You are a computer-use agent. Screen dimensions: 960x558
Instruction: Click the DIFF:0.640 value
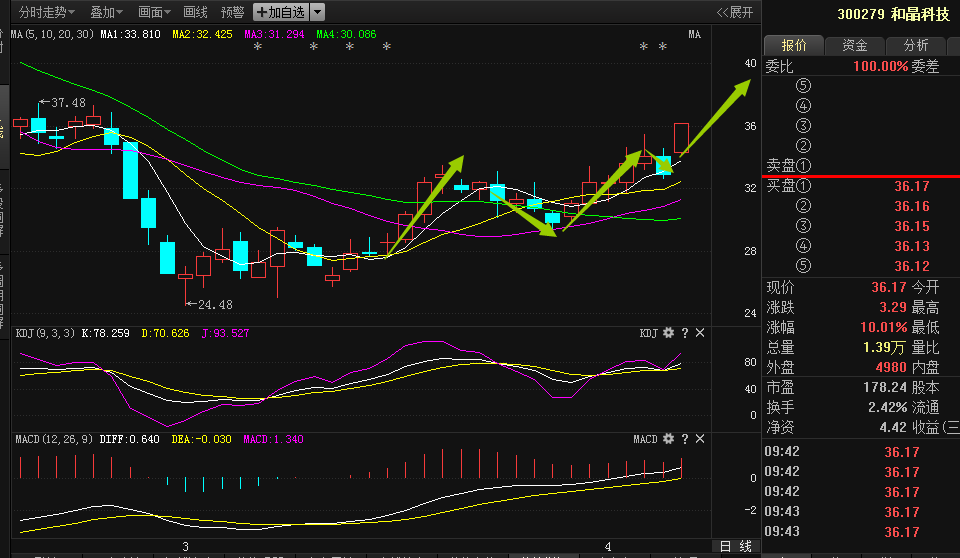pyautogui.click(x=129, y=439)
